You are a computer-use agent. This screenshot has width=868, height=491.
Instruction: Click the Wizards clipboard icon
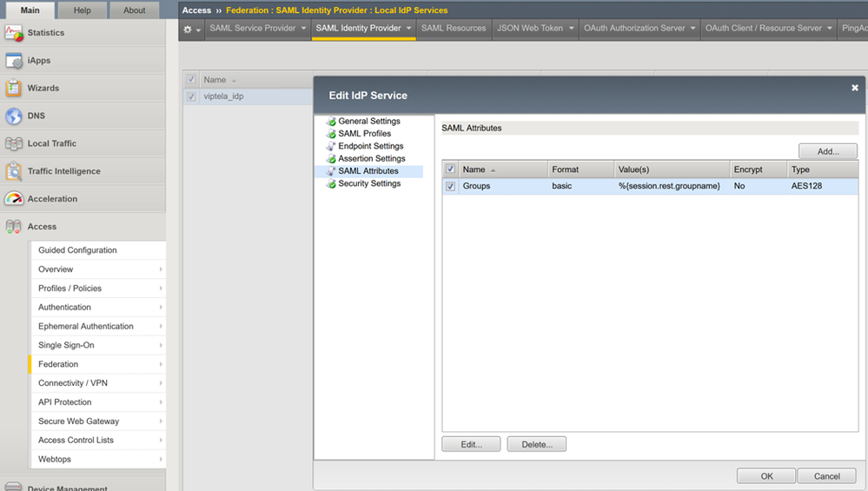pos(14,88)
